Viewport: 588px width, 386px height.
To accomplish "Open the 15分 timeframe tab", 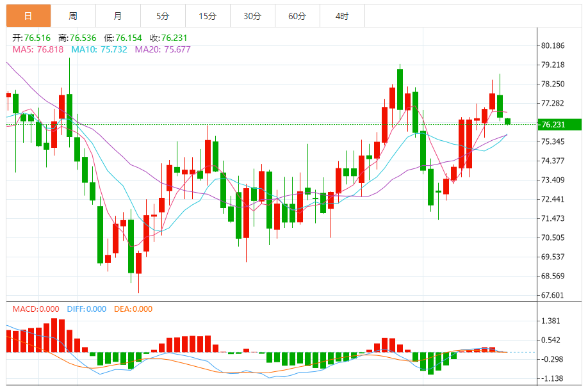I will click(208, 16).
